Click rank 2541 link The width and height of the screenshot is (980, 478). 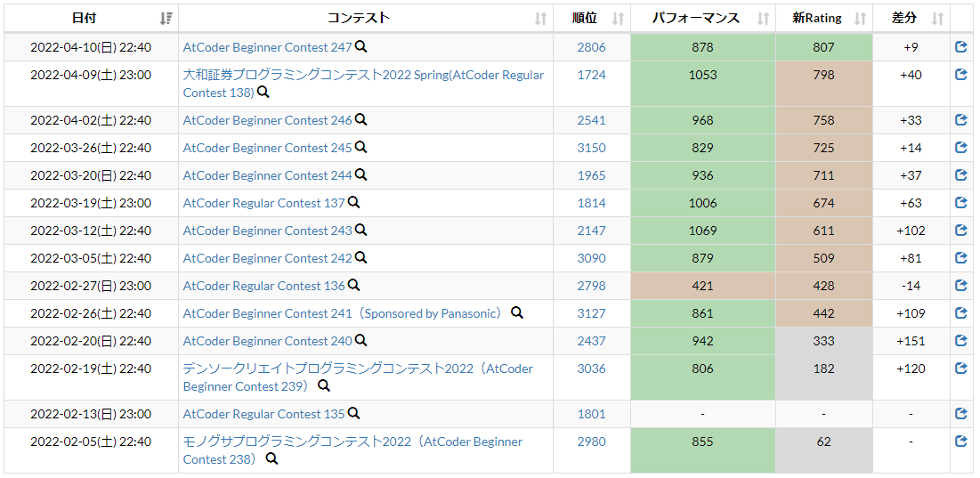[x=591, y=120]
